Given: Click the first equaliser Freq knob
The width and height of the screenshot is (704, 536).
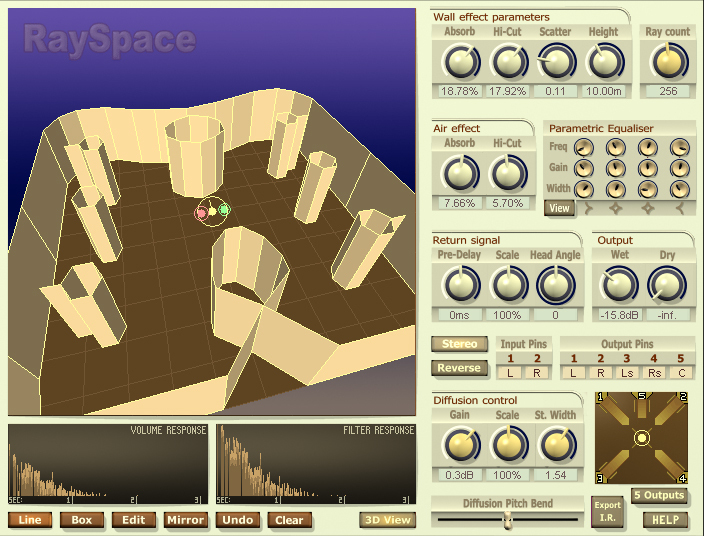Looking at the screenshot, I should (583, 147).
